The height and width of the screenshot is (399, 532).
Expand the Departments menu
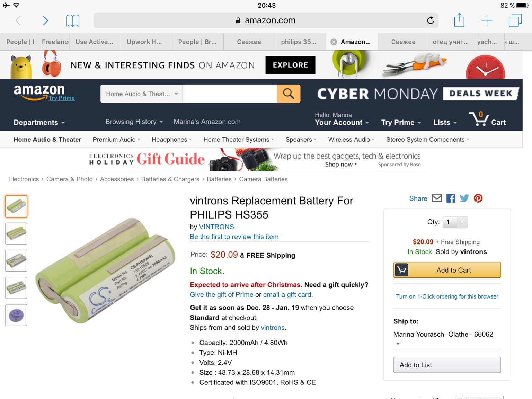[x=39, y=123]
